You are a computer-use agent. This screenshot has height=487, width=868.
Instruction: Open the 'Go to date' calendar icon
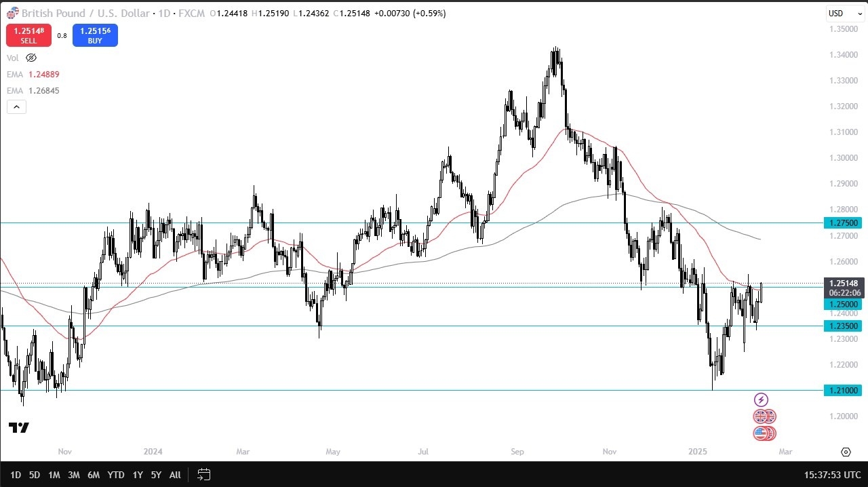coord(203,475)
